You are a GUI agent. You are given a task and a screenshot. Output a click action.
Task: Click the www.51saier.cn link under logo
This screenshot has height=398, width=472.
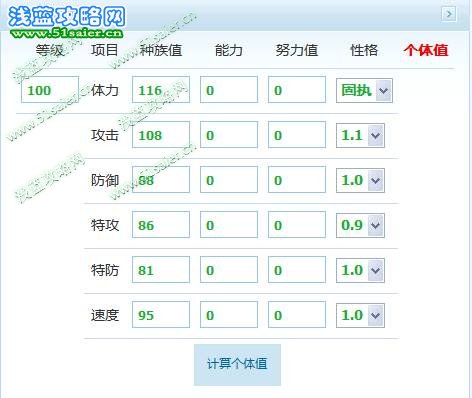pos(67,33)
